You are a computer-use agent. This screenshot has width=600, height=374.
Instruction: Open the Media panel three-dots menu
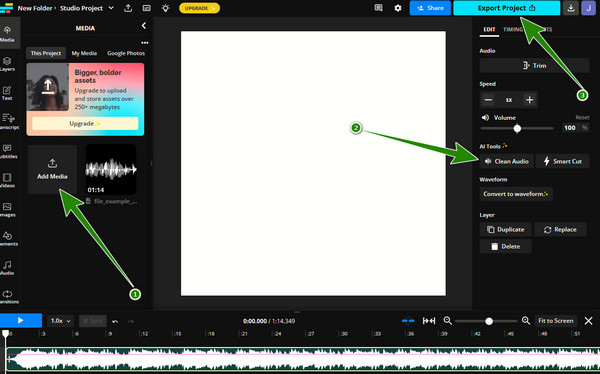(x=145, y=43)
